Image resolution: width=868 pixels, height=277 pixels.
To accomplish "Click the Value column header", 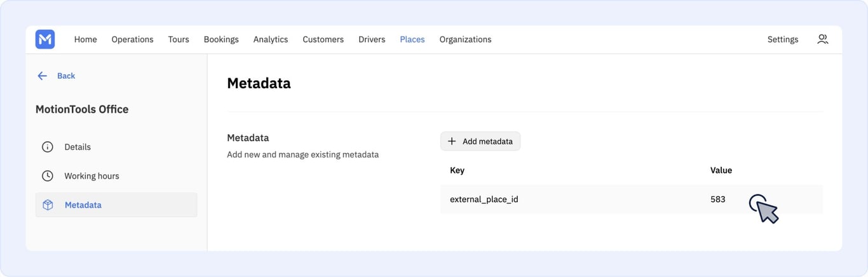I will [x=721, y=170].
